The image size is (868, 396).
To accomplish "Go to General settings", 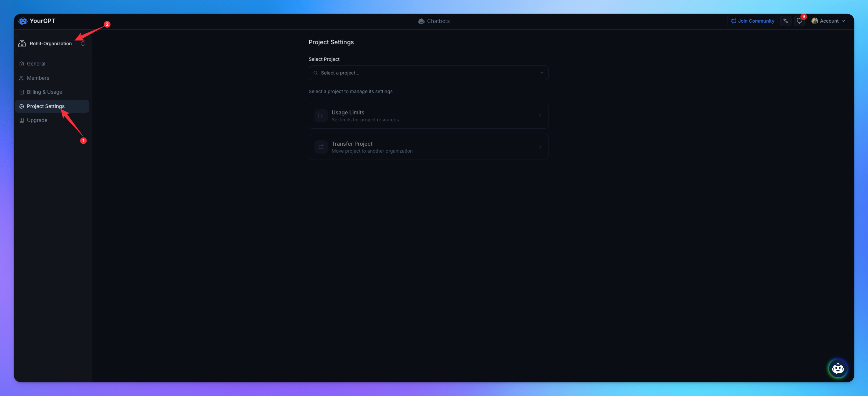I will point(36,64).
